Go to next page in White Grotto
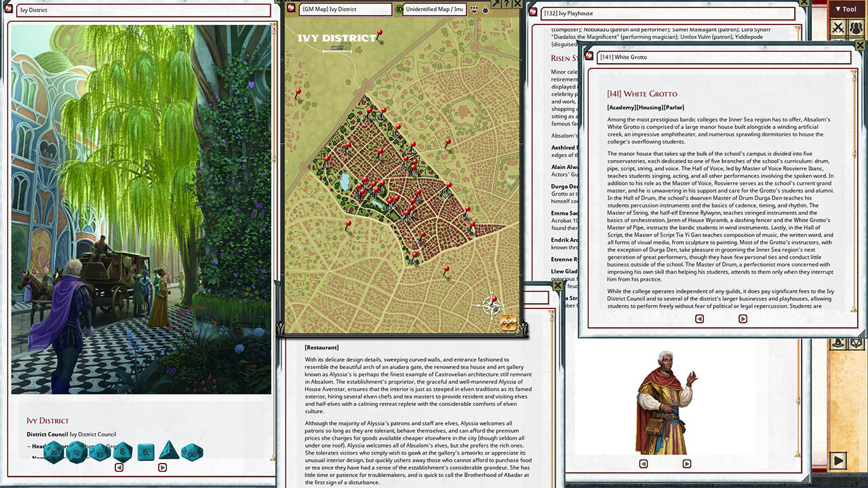Screen dimensions: 868x488 click(743, 319)
